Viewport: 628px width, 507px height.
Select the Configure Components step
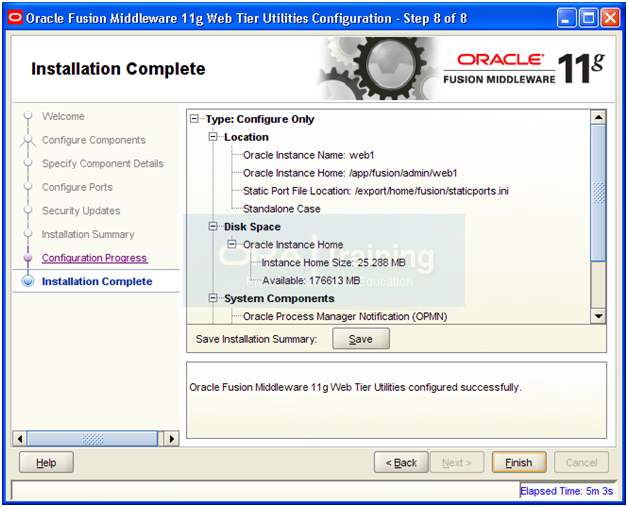coord(94,140)
